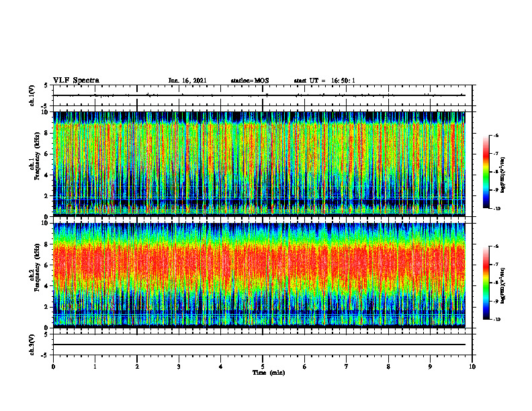
Task: Click time axis tick label '1'
Action: click(95, 367)
